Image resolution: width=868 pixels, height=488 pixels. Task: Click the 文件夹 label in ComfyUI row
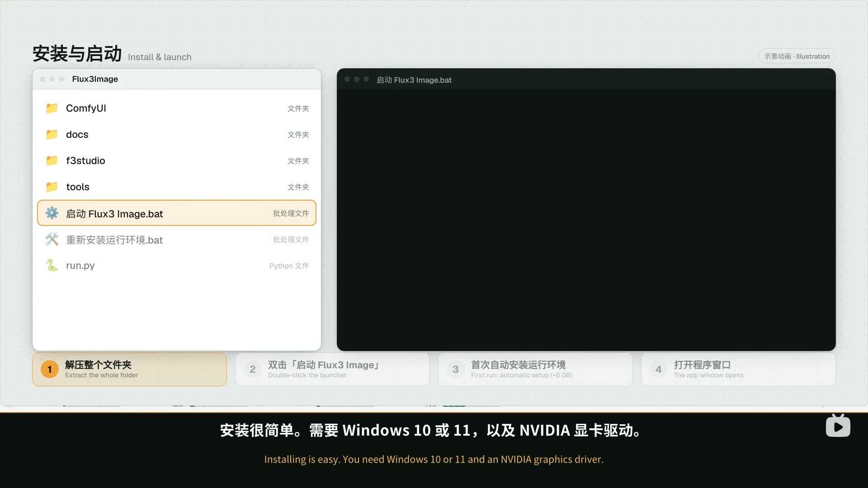pos(298,108)
